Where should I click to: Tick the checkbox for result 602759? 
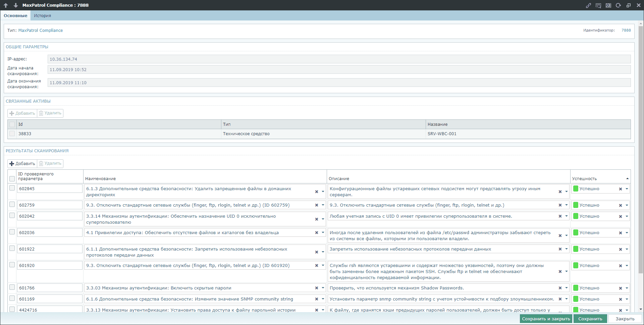point(12,204)
